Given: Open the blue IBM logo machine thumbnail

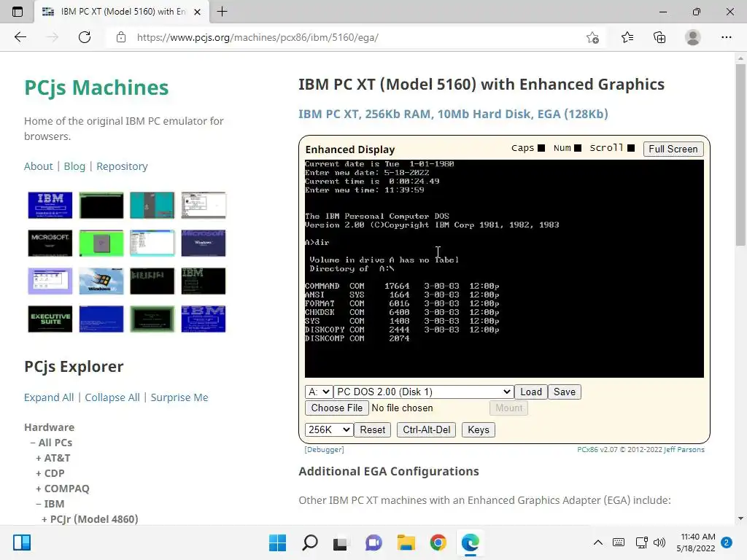Looking at the screenshot, I should pos(50,205).
